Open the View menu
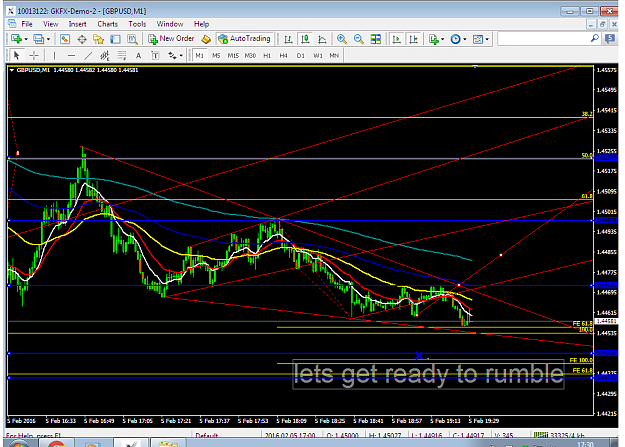Viewport: 625px width, 447px height. tap(50, 24)
